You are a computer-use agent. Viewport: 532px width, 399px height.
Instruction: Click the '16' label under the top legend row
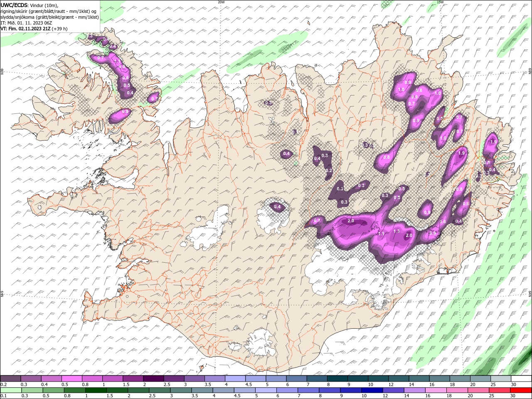pos(432,384)
